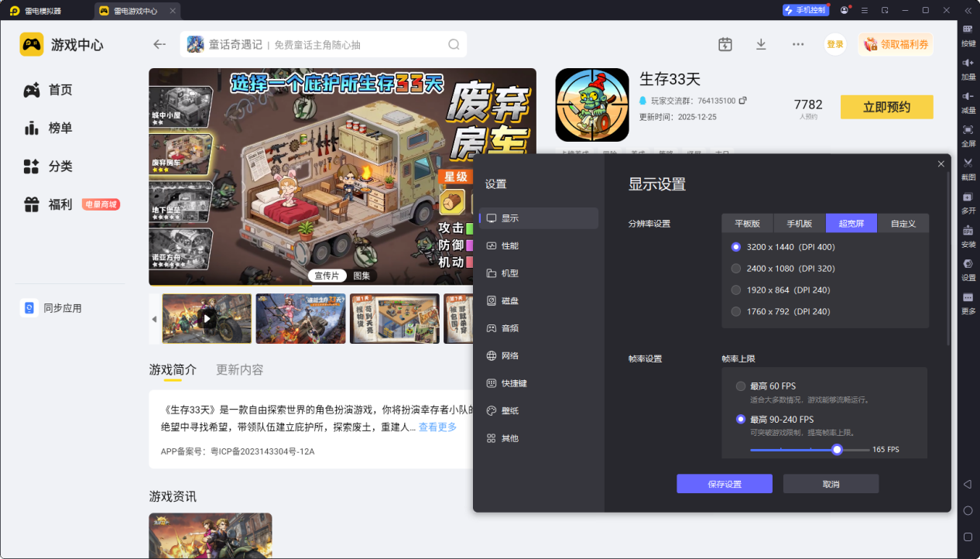Close the 设置 settings dialog

941,164
